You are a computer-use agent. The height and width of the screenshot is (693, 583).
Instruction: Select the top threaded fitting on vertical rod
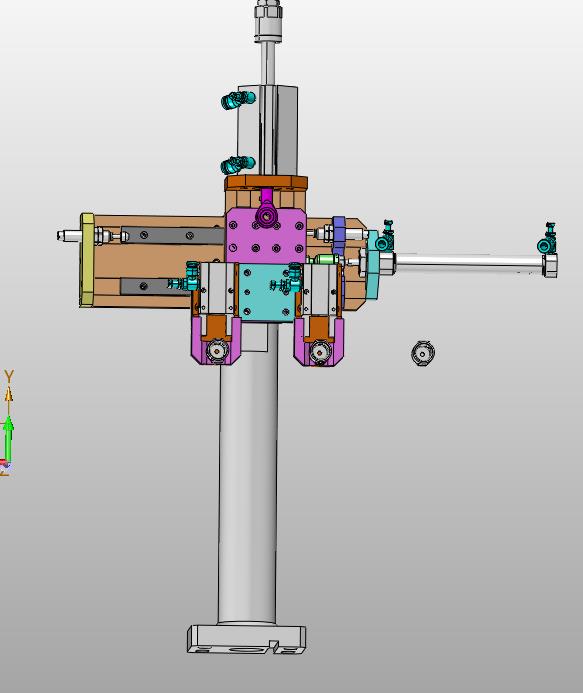point(268,21)
